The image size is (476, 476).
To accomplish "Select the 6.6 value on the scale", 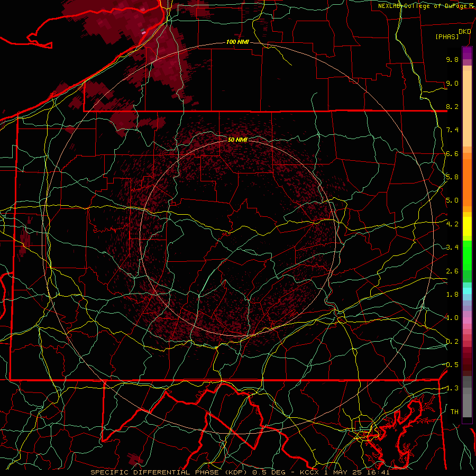I will pyautogui.click(x=452, y=153).
